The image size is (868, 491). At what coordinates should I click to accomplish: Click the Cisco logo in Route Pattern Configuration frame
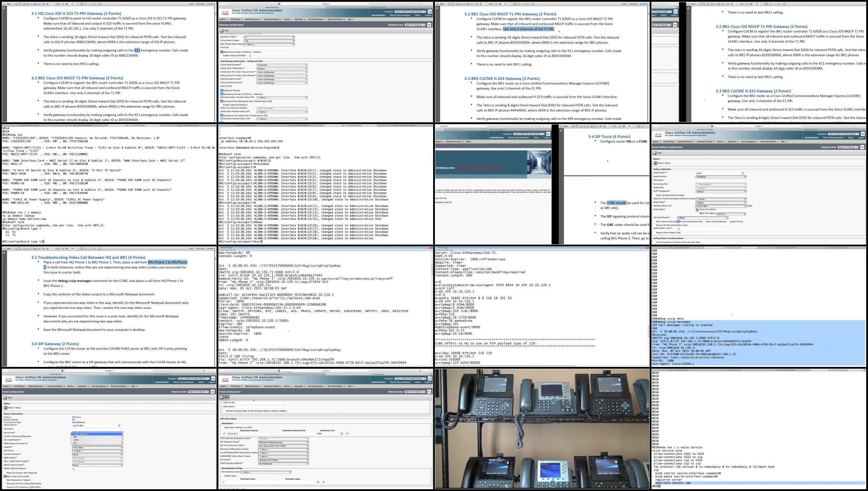pos(658,134)
